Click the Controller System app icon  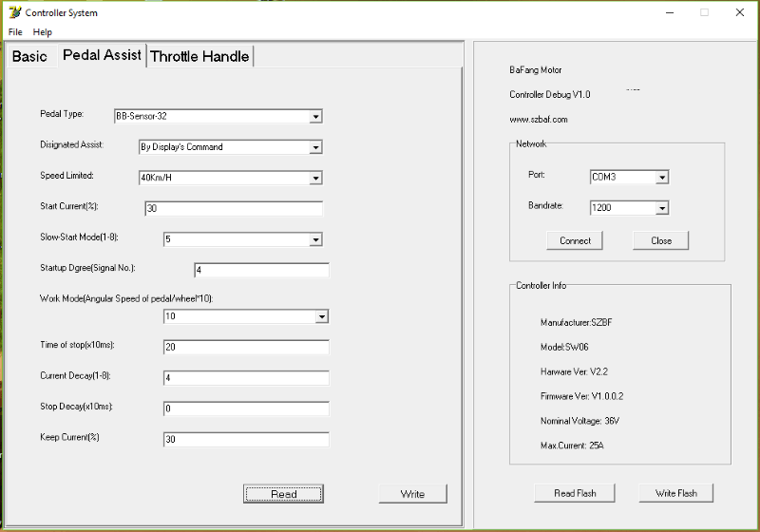coord(15,12)
